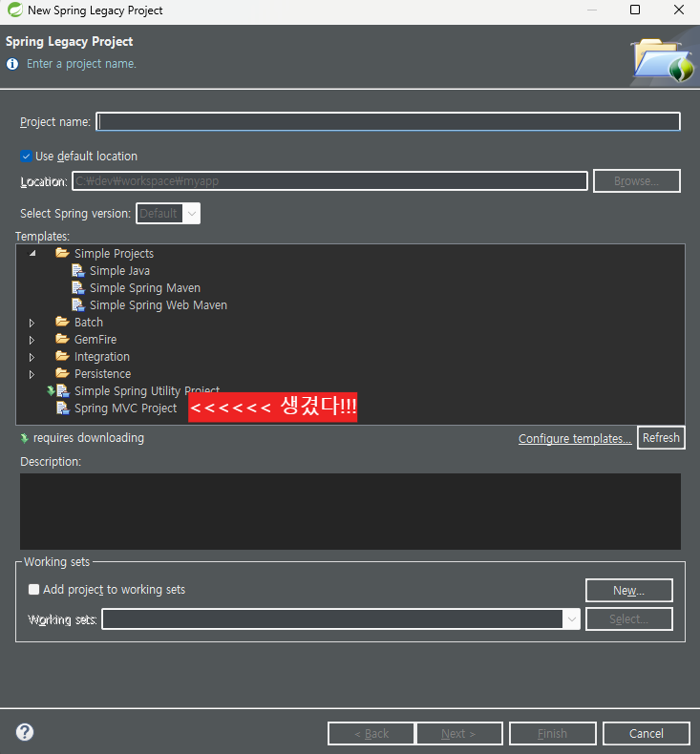Open the Configure templates link
This screenshot has height=754, width=700.
pyautogui.click(x=575, y=438)
